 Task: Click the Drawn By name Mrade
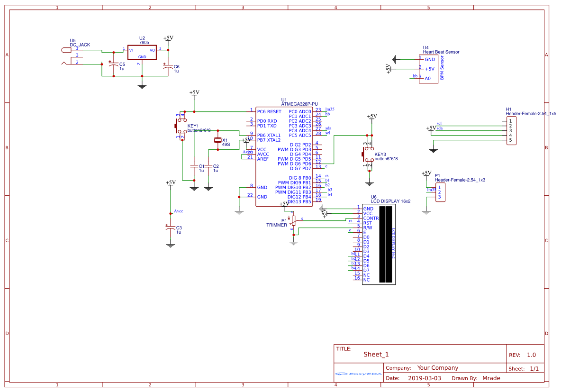click(x=491, y=378)
